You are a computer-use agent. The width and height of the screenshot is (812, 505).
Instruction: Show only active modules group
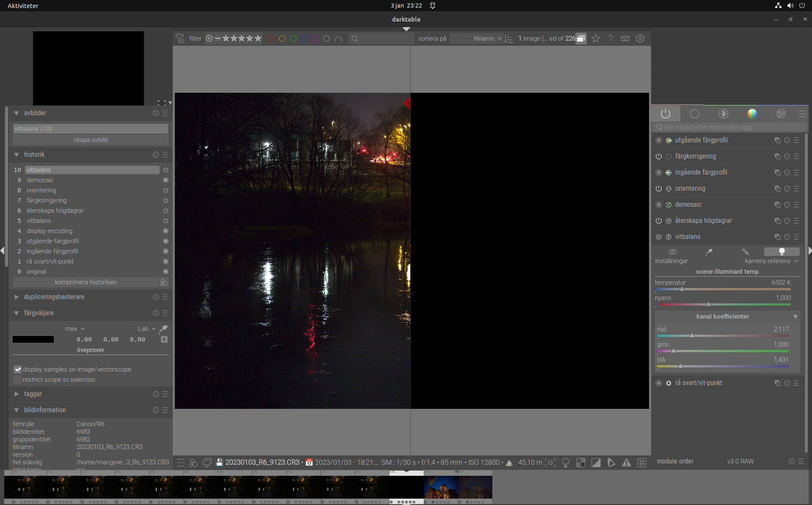[666, 113]
